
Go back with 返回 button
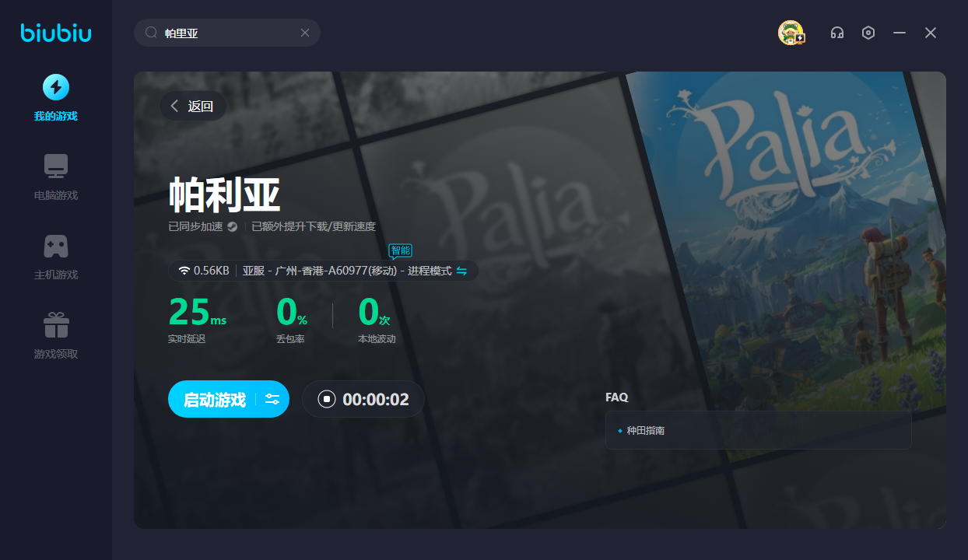[193, 107]
